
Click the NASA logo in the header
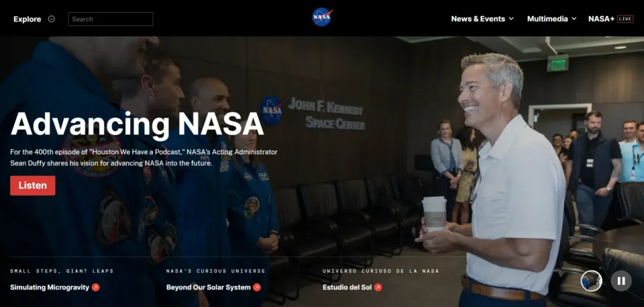[x=322, y=17]
